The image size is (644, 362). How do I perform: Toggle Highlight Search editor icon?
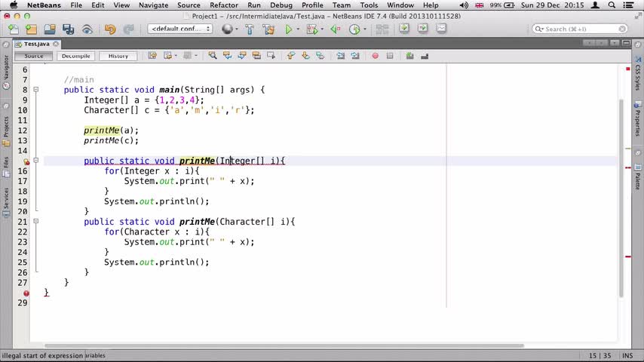256,56
